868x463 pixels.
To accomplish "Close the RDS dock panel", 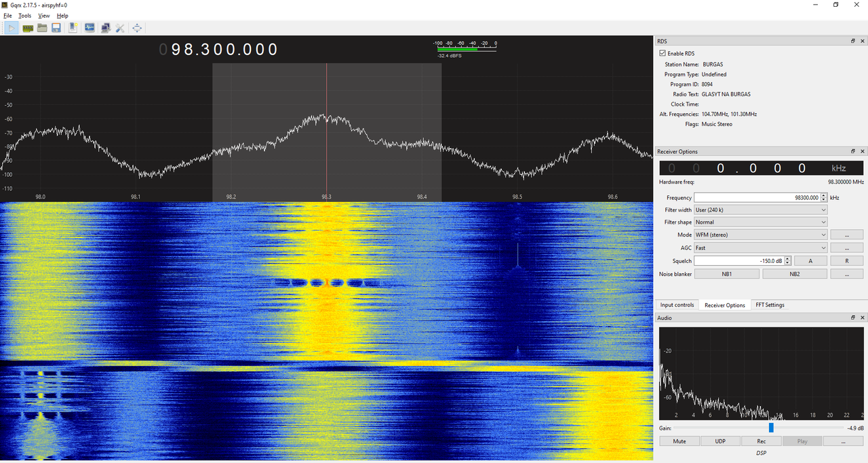I will (863, 41).
